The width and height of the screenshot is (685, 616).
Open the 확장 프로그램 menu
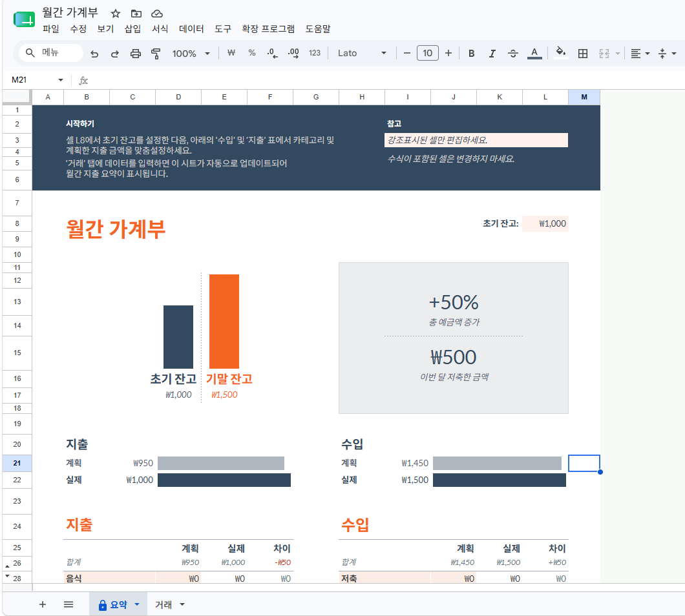[x=268, y=29]
